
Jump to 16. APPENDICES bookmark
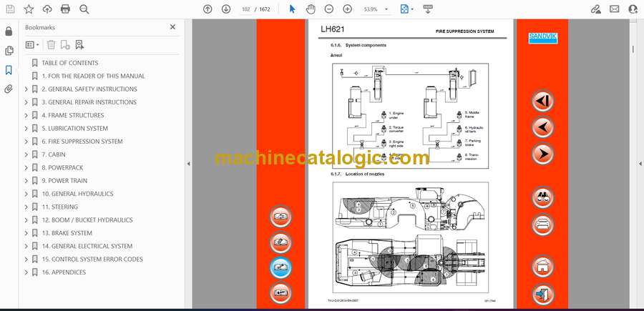point(64,272)
